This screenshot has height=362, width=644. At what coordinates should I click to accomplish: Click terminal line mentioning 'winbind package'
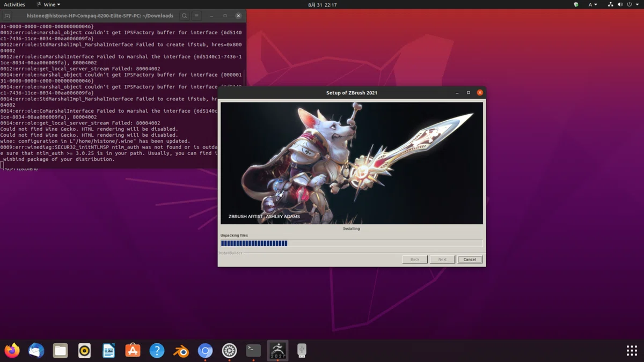(x=58, y=159)
